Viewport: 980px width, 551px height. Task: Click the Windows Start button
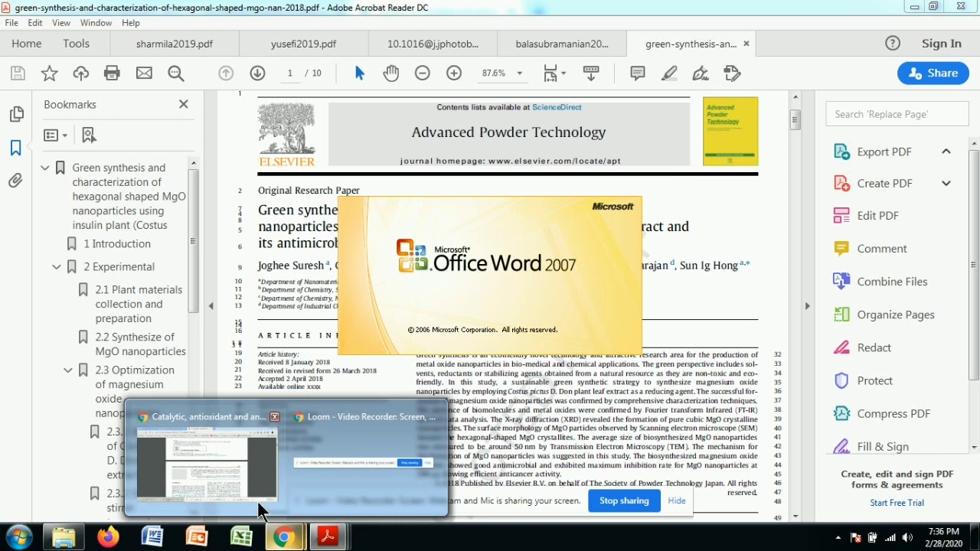19,537
